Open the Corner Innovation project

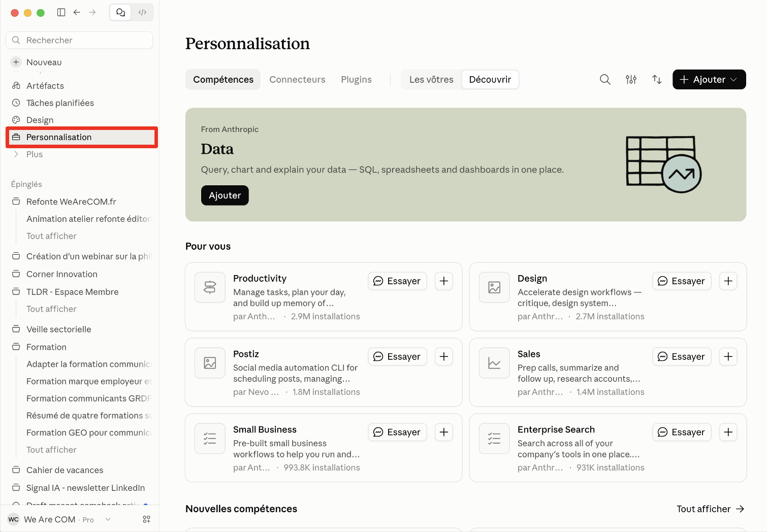click(x=79, y=274)
